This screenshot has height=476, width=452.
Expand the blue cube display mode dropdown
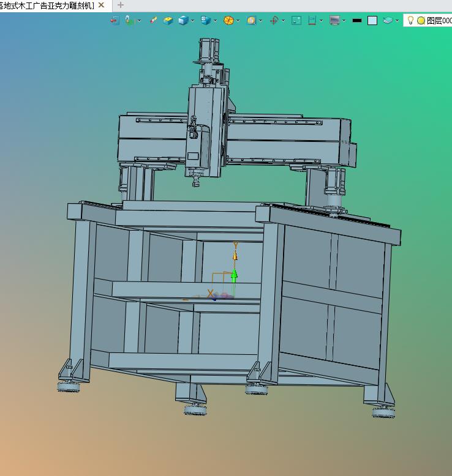(x=193, y=21)
